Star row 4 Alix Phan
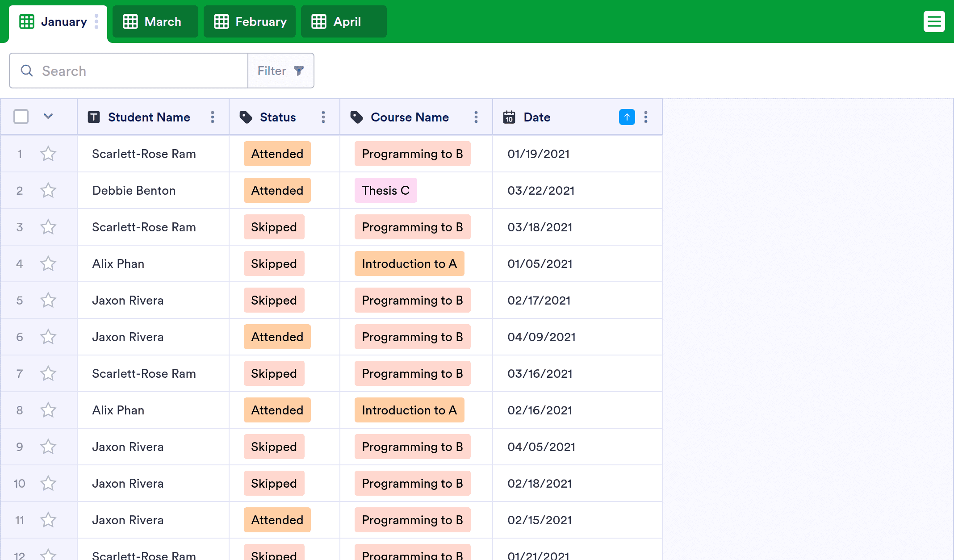This screenshot has width=954, height=560. click(48, 263)
